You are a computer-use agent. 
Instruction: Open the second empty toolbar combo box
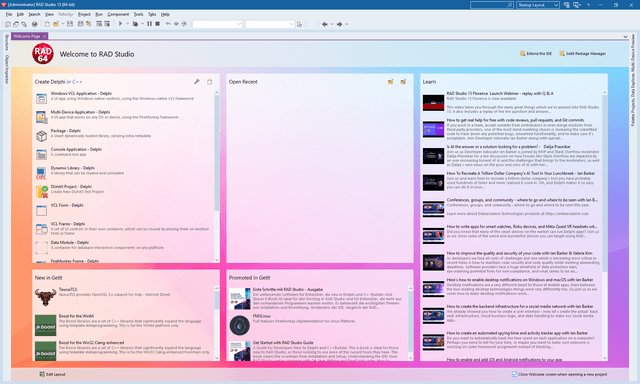tap(270, 24)
